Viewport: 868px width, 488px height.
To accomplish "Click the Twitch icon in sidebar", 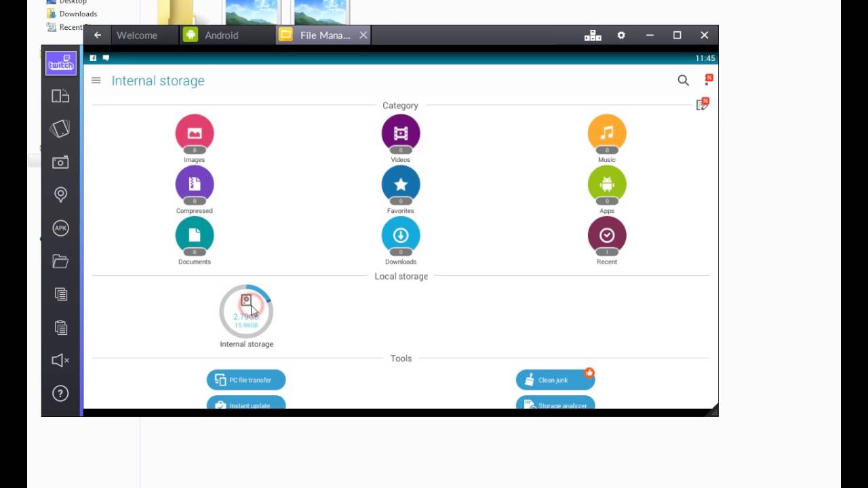I will [x=60, y=63].
